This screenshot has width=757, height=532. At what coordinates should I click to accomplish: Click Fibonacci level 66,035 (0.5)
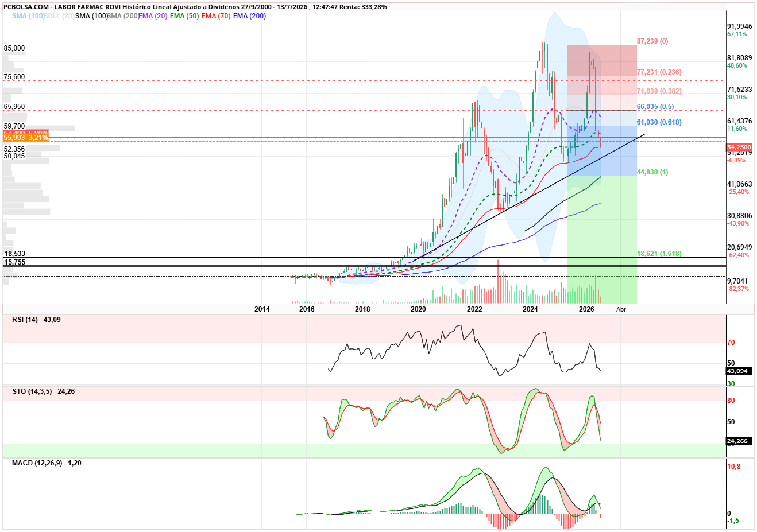(x=655, y=107)
